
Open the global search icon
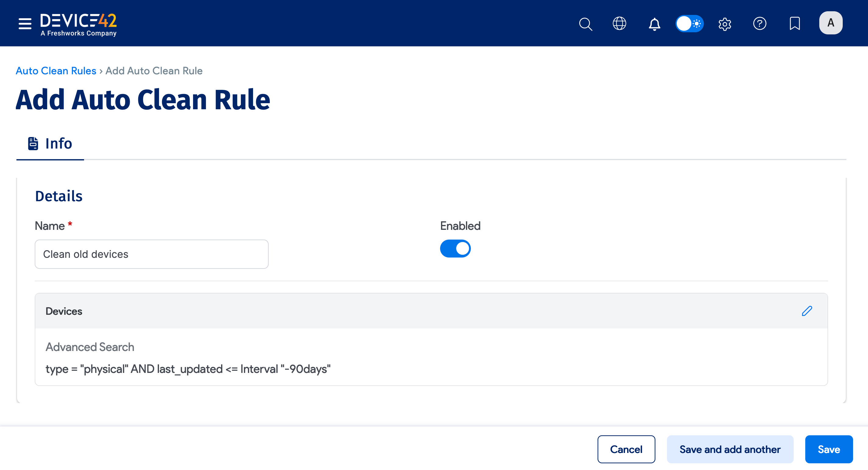[586, 23]
